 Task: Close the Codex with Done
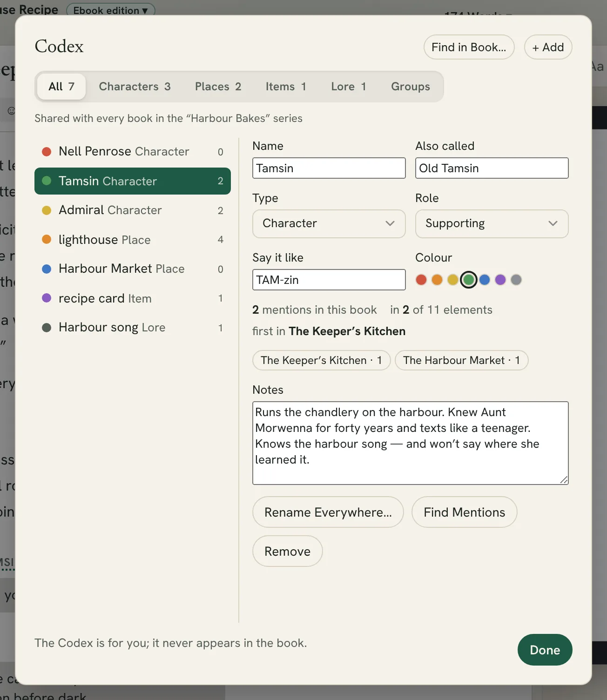pyautogui.click(x=545, y=650)
